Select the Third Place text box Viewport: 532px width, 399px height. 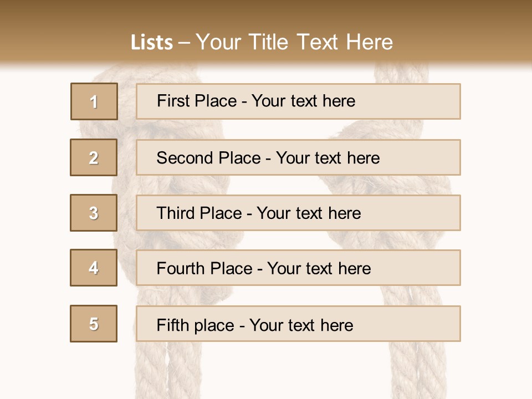click(x=298, y=213)
